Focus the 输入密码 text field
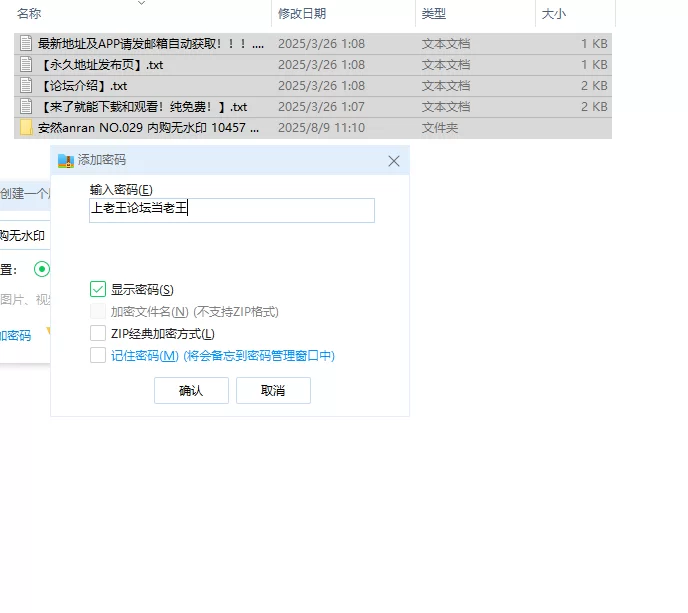Screen dimensions: 688x613 [x=231, y=210]
